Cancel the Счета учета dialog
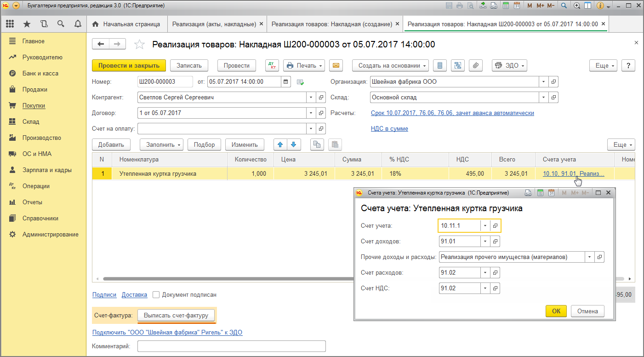The image size is (644, 357). [587, 311]
